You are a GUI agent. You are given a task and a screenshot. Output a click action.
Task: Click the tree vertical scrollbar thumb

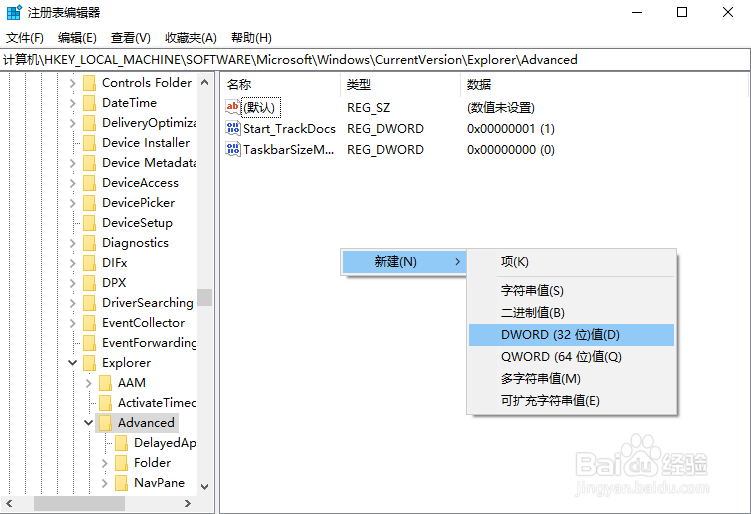[205, 297]
